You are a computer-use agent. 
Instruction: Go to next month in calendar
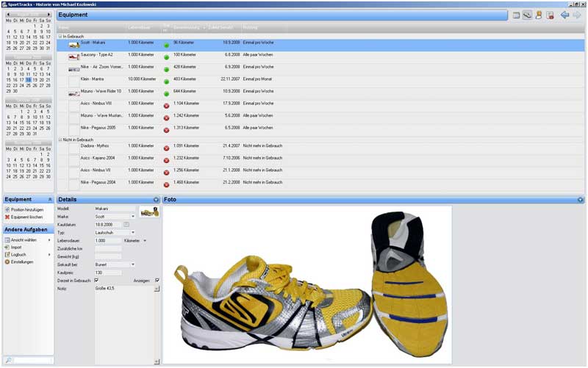49,15
